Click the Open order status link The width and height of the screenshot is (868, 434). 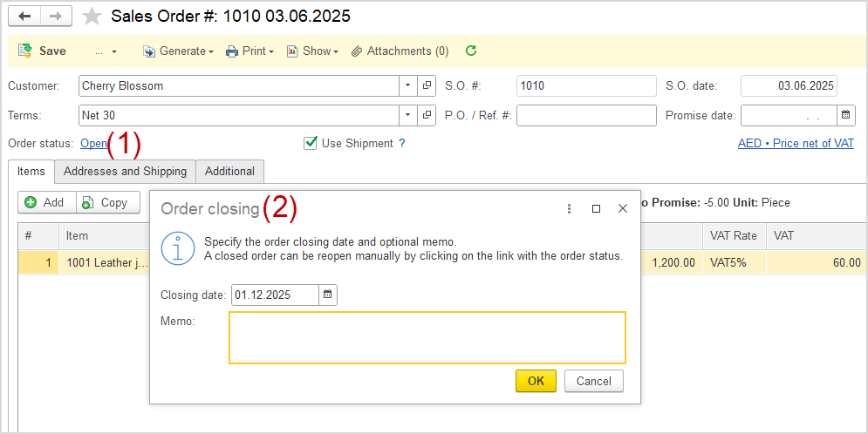point(92,144)
